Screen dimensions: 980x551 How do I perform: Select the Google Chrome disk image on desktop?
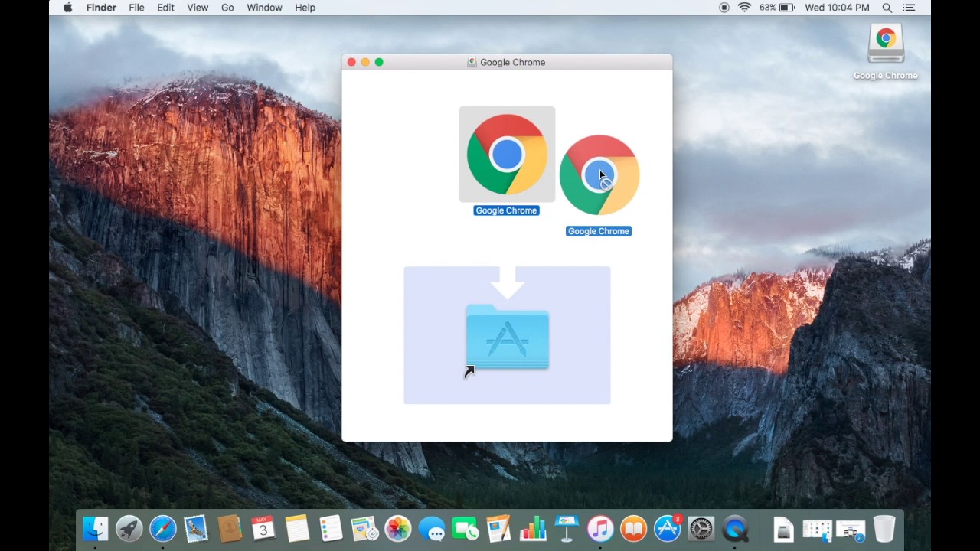pos(885,42)
